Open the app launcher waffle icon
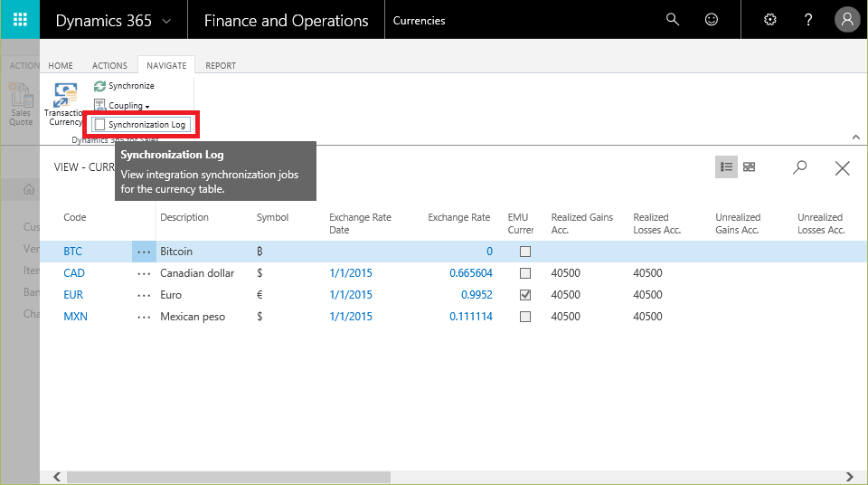This screenshot has width=868, height=485. point(20,20)
